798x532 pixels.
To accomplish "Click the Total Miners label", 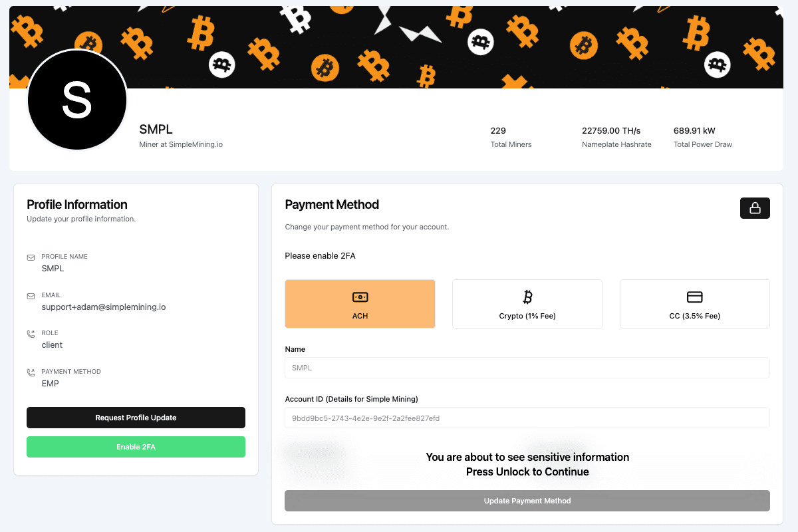I will point(511,144).
